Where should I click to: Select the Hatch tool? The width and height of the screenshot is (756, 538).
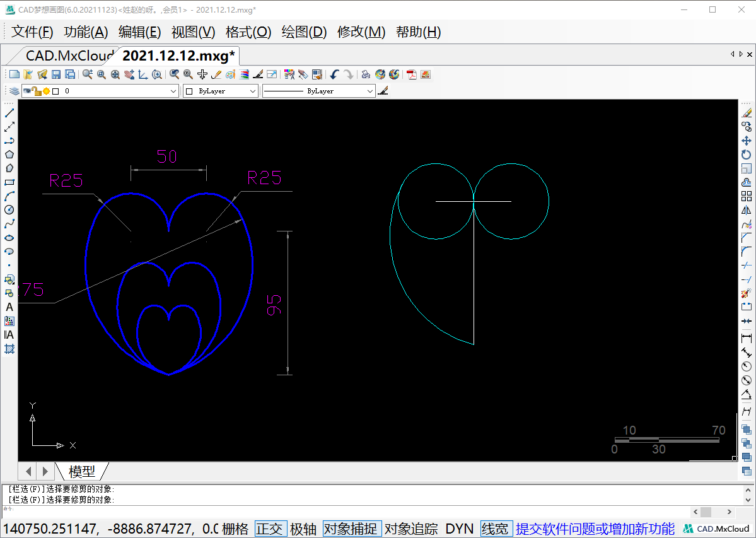[x=9, y=349]
